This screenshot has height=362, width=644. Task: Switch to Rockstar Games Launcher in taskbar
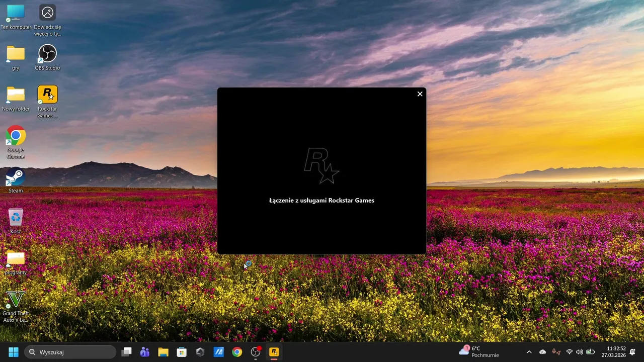click(274, 352)
